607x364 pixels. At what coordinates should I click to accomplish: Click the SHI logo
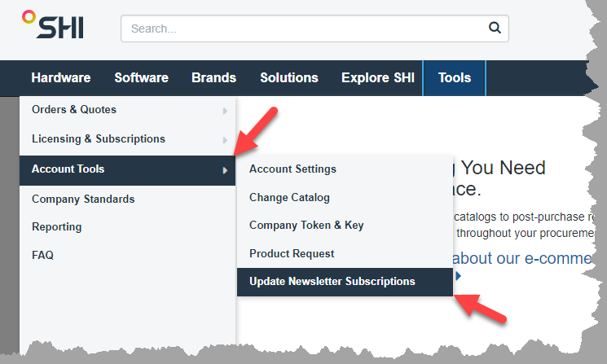[x=53, y=24]
